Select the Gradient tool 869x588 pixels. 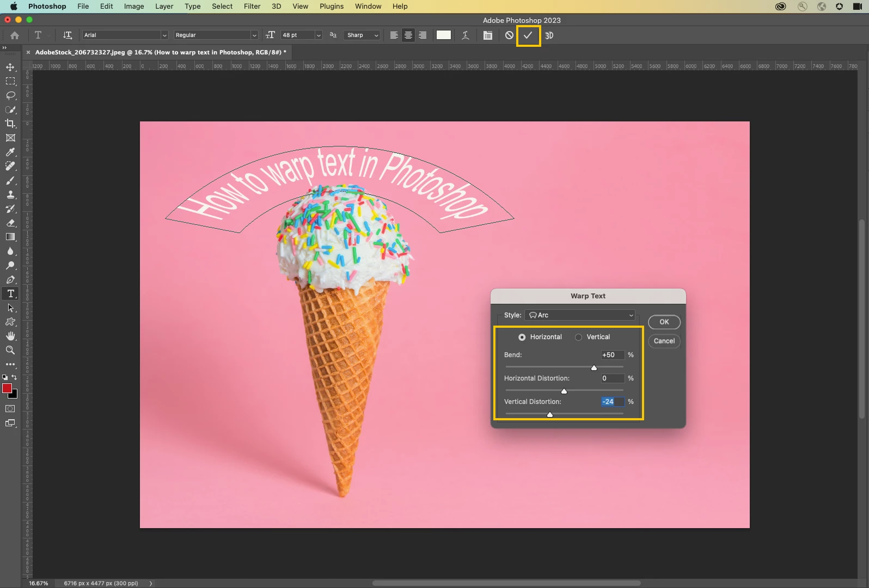10,237
